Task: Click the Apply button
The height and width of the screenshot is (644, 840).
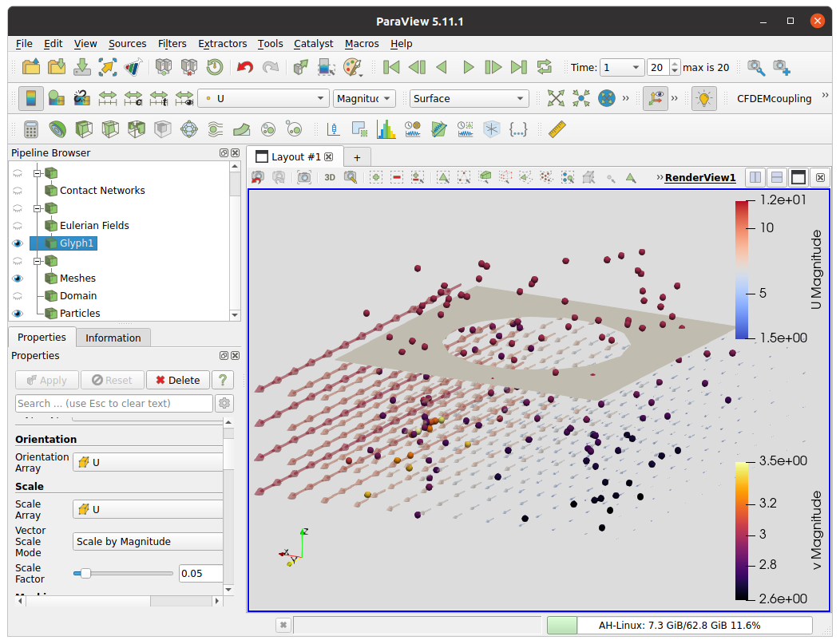Action: tap(47, 380)
